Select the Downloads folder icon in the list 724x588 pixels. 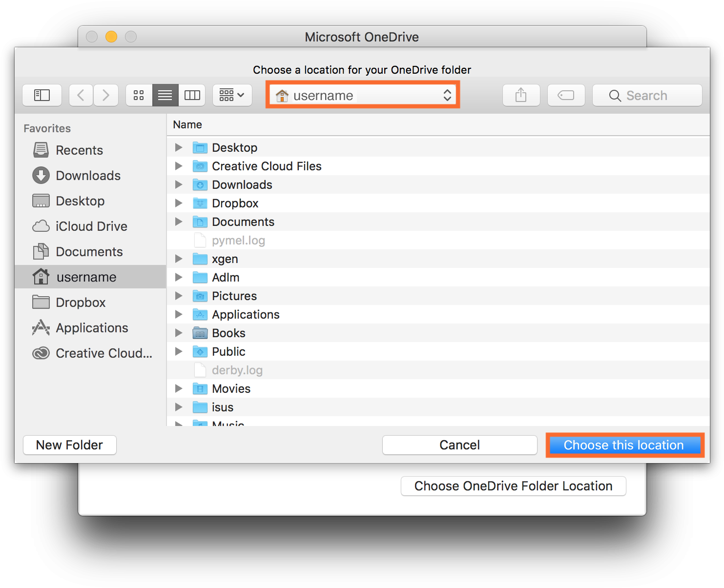(x=200, y=184)
